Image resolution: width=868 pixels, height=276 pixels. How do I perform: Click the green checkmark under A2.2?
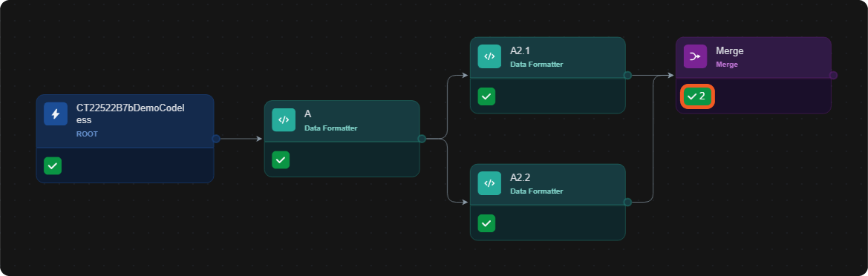[486, 223]
